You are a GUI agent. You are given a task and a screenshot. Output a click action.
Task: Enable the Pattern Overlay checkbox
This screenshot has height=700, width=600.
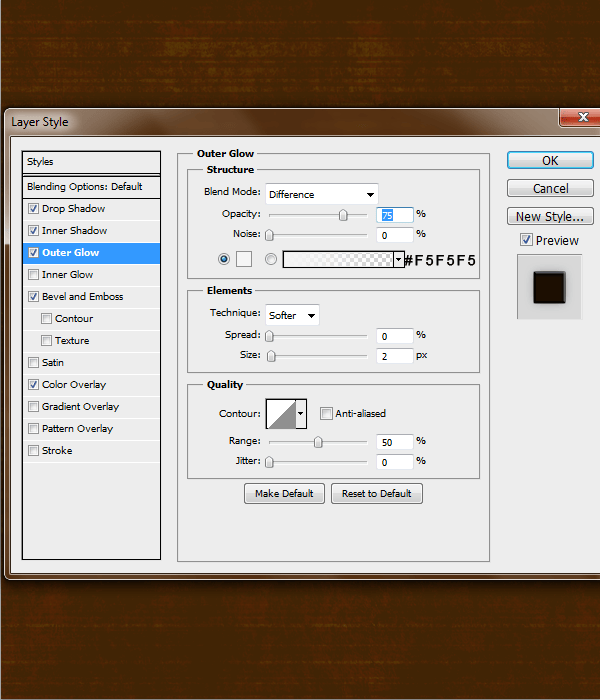pyautogui.click(x=33, y=429)
